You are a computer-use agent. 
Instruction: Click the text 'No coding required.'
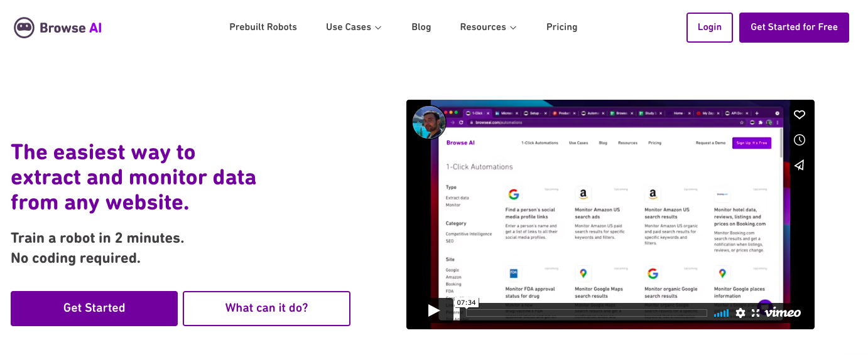[x=75, y=258]
